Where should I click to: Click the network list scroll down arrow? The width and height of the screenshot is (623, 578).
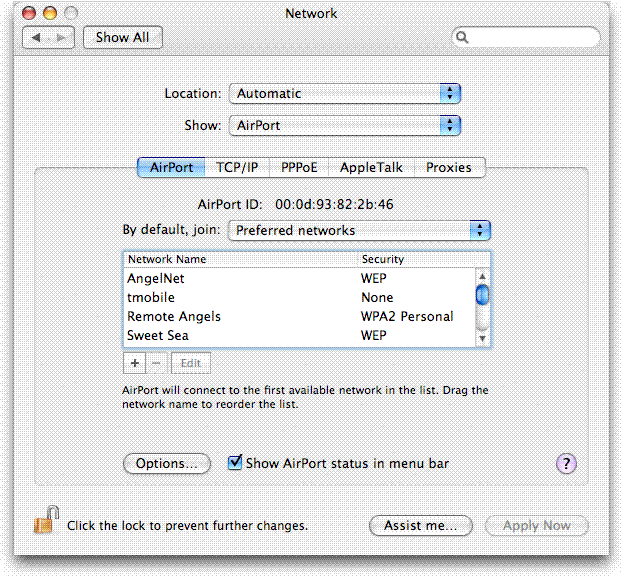click(482, 339)
